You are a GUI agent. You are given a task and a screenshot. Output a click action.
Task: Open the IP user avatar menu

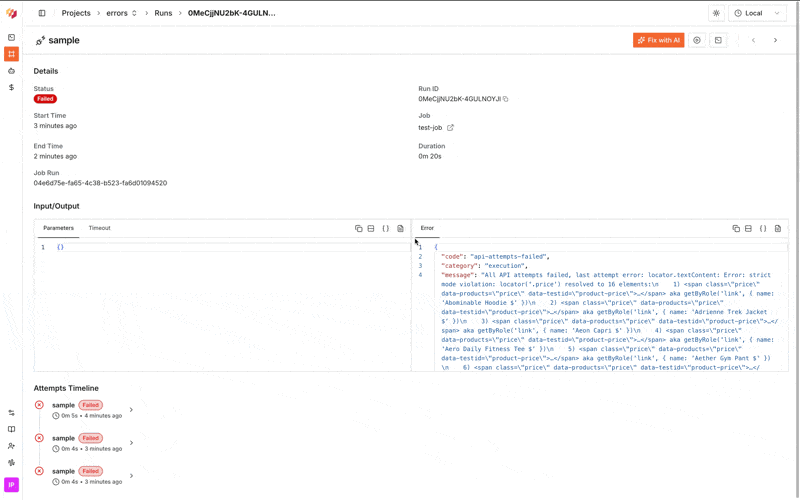click(11, 485)
